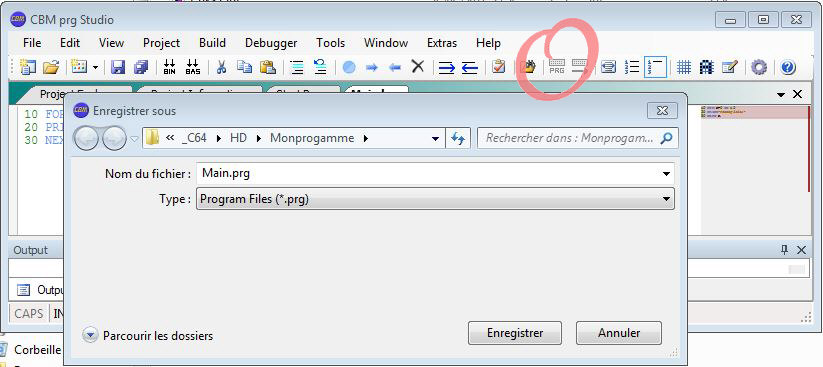Viewport: 823px width, 367px height.
Task: Click the word-wrap window icon
Action: 608,67
